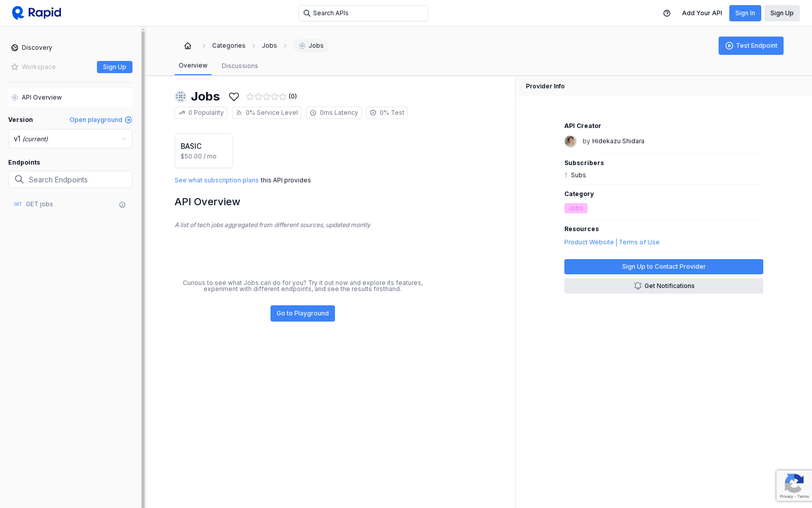
Task: Focus the Search APIs field
Action: [363, 13]
